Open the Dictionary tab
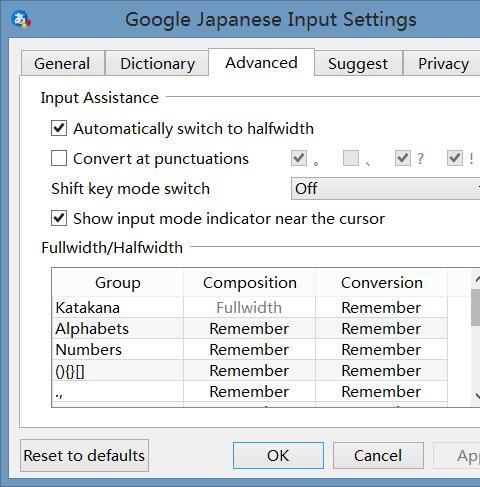 158,63
